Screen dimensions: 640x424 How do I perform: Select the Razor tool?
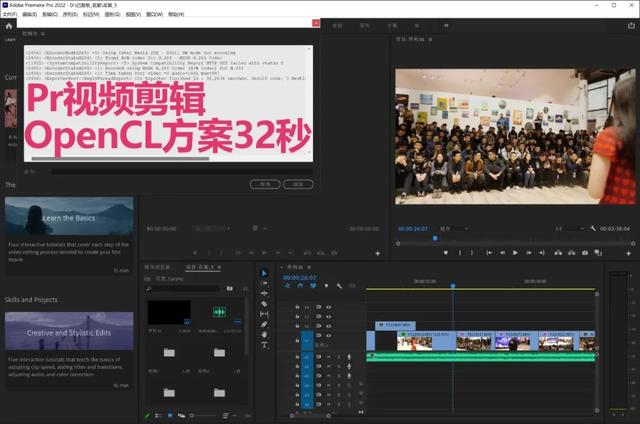pyautogui.click(x=264, y=304)
